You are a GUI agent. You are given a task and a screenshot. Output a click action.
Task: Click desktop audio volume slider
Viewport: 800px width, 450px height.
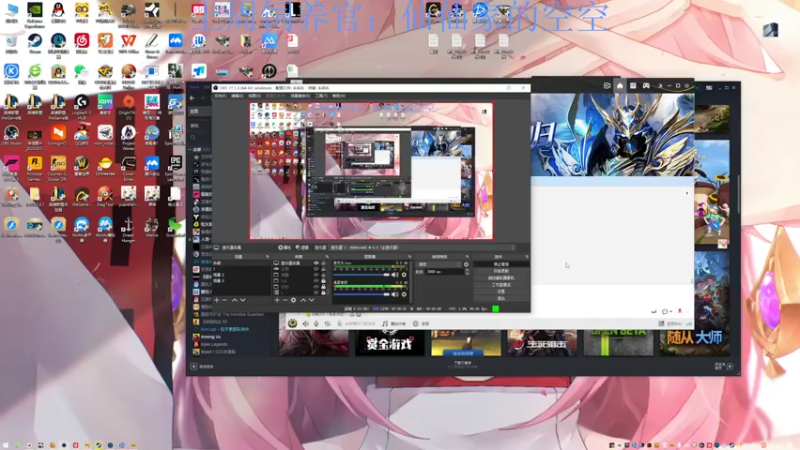click(x=361, y=294)
